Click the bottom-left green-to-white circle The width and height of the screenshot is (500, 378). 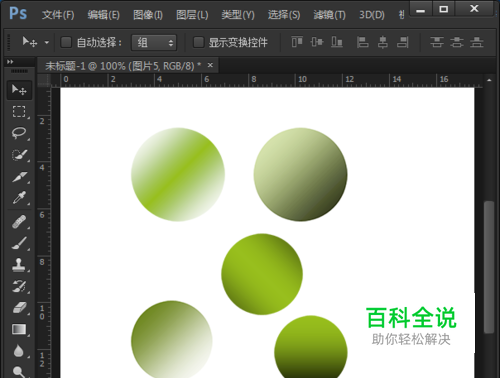point(172,339)
